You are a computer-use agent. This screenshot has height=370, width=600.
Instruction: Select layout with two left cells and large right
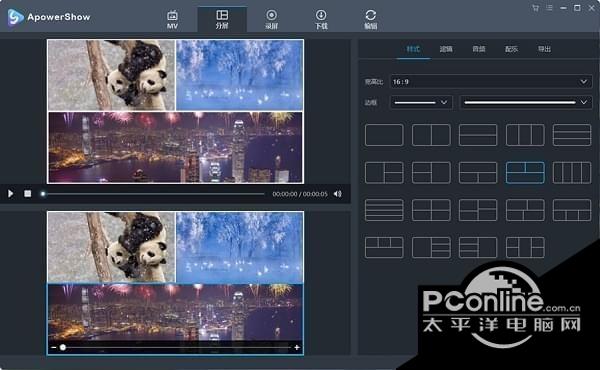tap(431, 173)
